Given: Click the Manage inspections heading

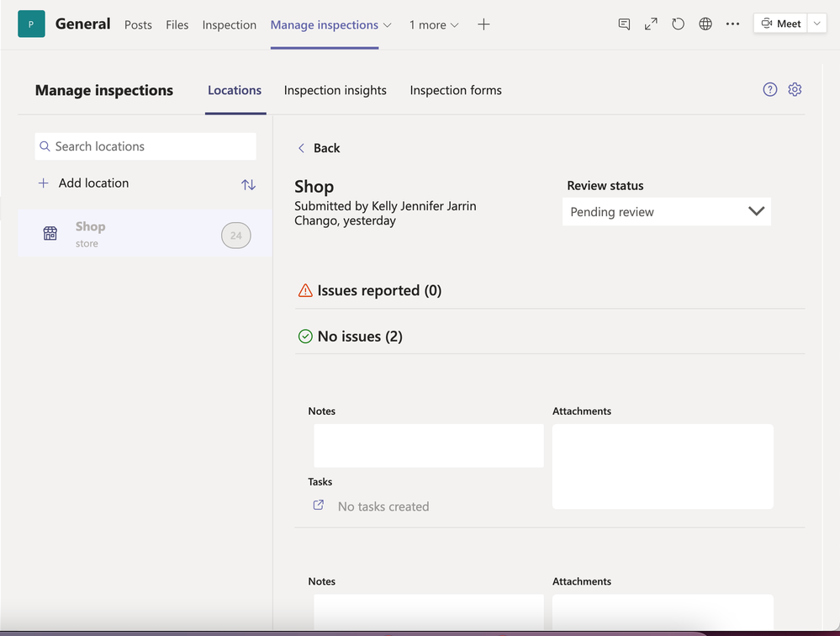Looking at the screenshot, I should (104, 91).
